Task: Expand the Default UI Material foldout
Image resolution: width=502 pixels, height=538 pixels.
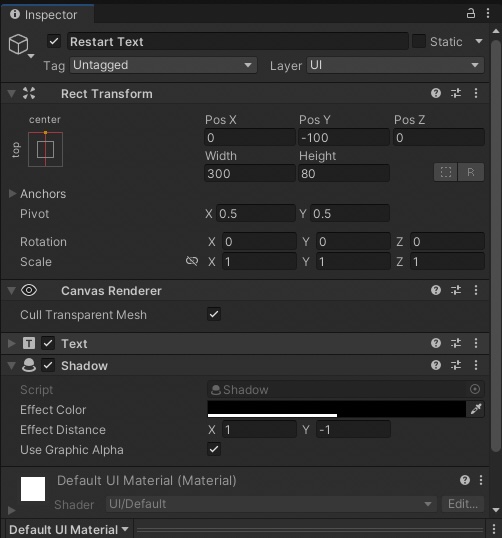Action: point(12,510)
